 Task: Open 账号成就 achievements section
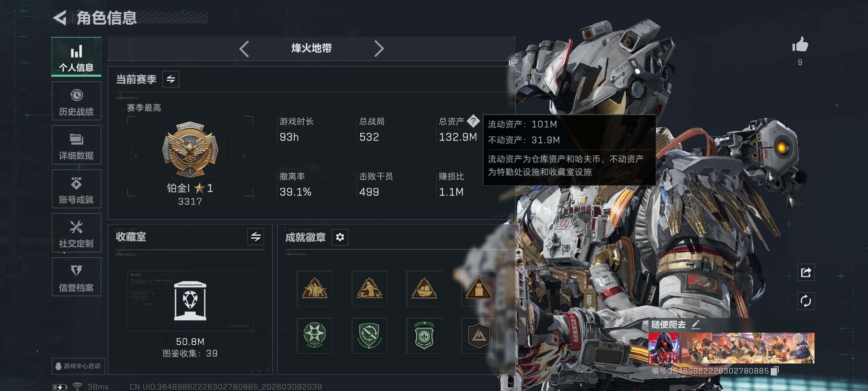pos(76,189)
